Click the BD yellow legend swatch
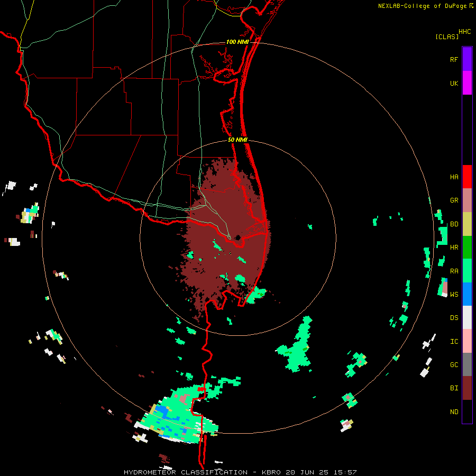 coord(467,224)
